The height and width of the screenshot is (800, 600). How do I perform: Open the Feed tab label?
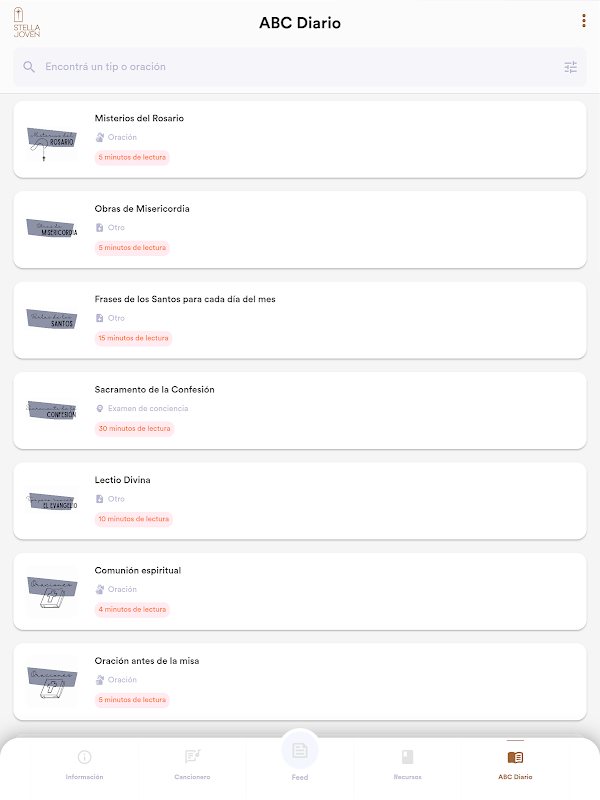[299, 777]
